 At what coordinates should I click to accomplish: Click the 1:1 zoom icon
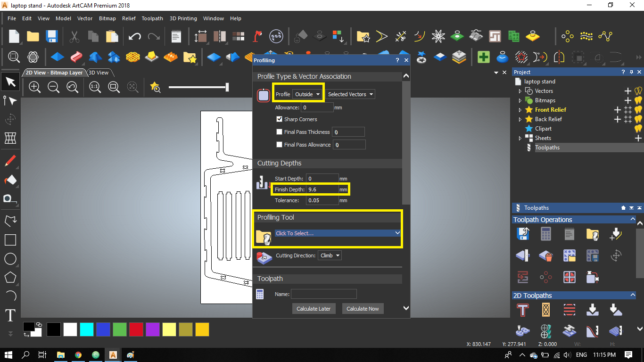pos(95,87)
